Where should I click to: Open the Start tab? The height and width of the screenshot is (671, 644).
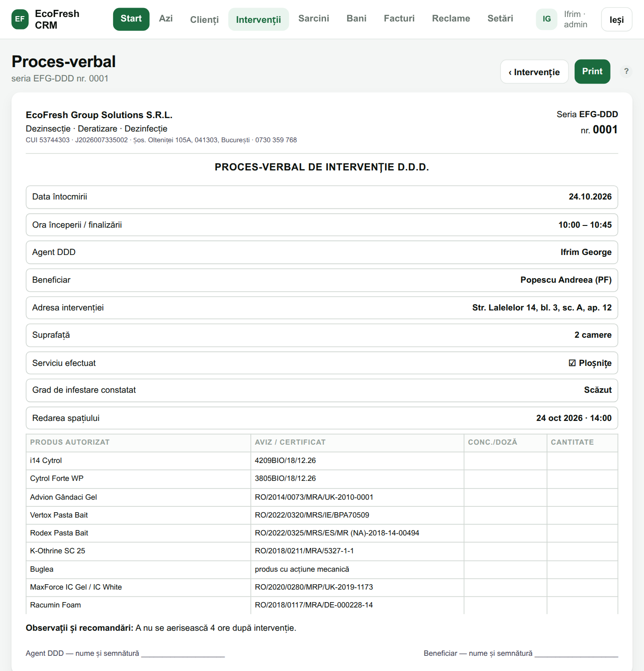131,19
